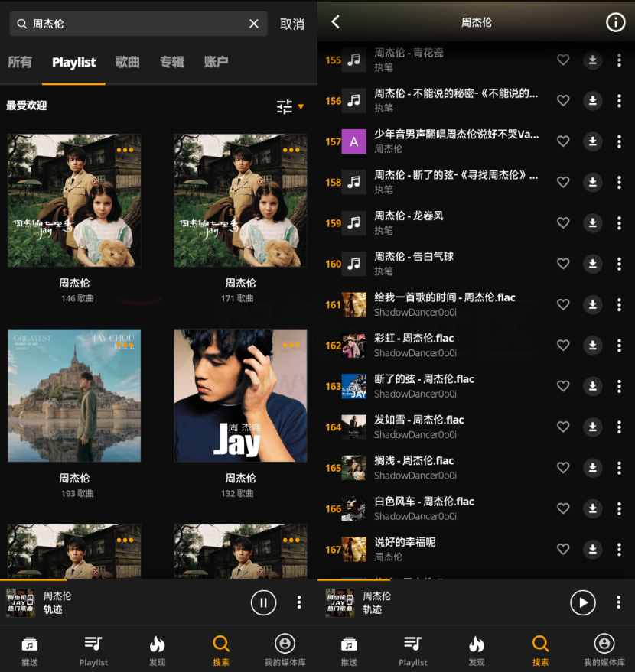Download track 155 青花瓷
Image resolution: width=635 pixels, height=672 pixels.
pyautogui.click(x=593, y=60)
